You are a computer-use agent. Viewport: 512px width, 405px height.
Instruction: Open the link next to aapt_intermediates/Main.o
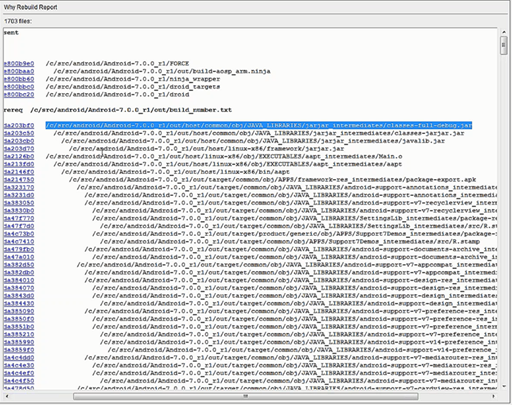click(19, 156)
